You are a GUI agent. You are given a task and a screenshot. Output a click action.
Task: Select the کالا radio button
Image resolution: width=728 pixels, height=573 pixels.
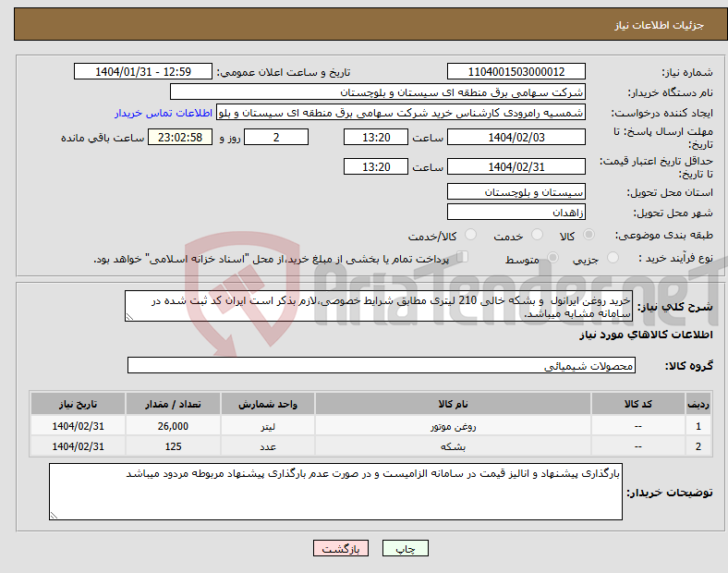point(588,235)
